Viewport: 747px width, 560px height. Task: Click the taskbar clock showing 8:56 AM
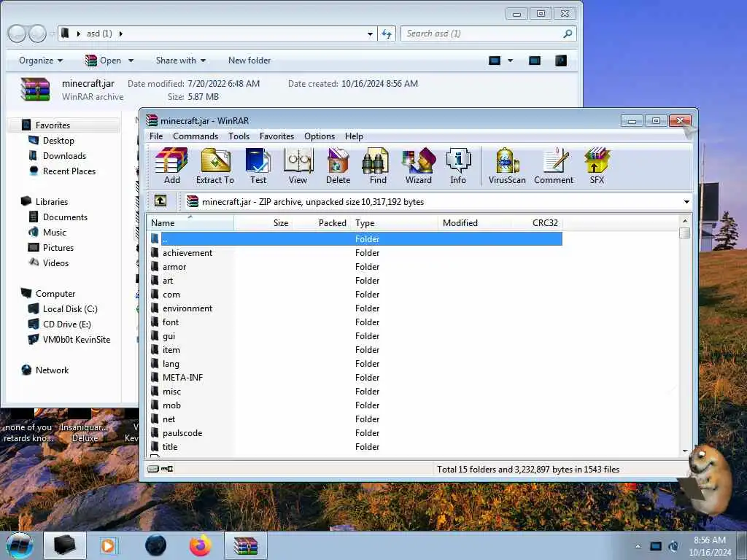[709, 546]
